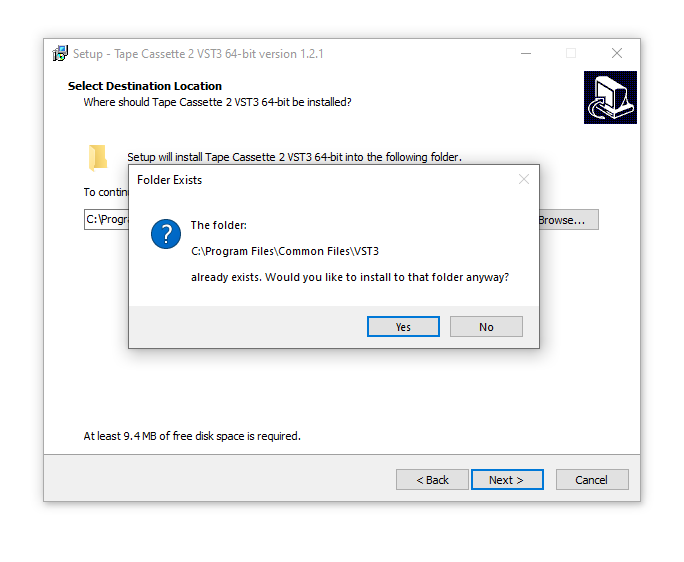This screenshot has width=684, height=562.
Task: Cancel the installation
Action: (592, 480)
